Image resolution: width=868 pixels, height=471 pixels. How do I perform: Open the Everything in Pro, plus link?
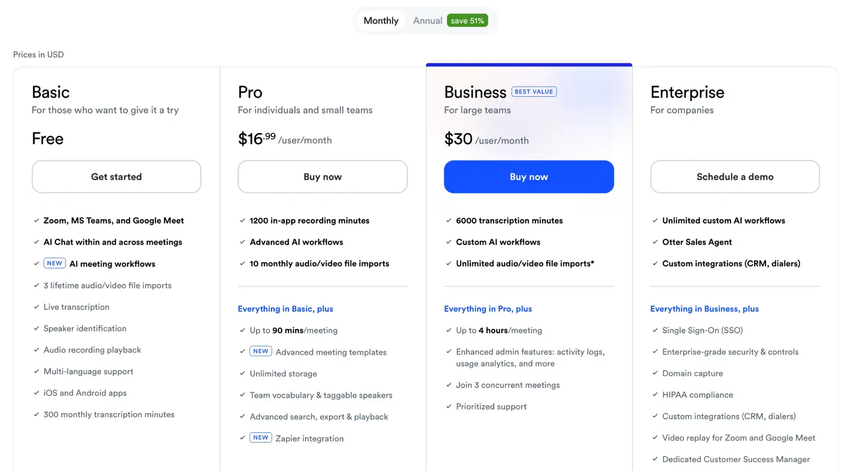[x=488, y=309]
